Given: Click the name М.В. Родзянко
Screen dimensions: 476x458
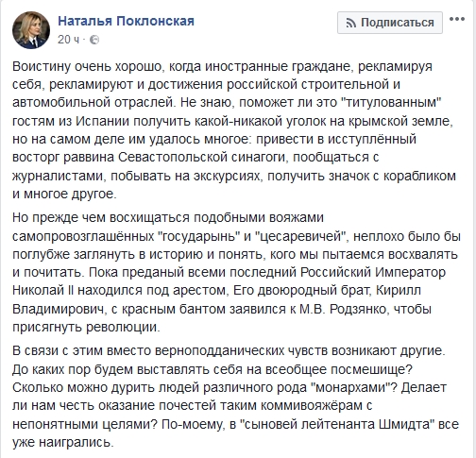Looking at the screenshot, I should tap(343, 309).
